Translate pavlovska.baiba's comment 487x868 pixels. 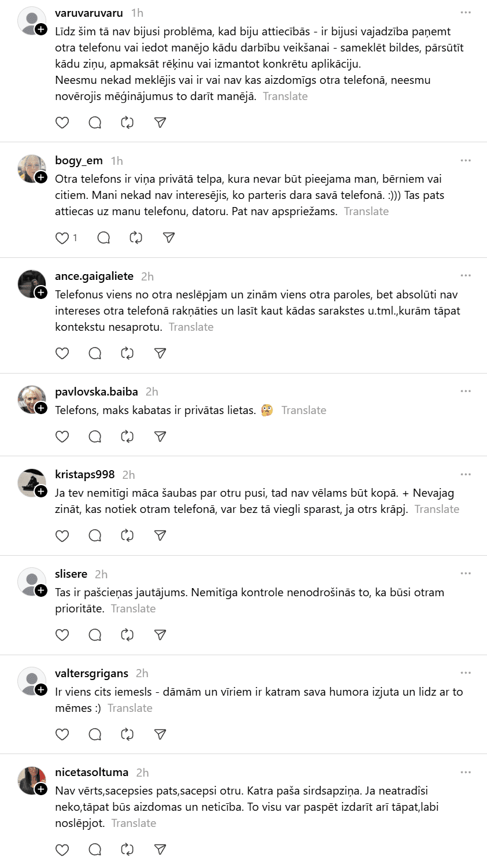point(304,410)
